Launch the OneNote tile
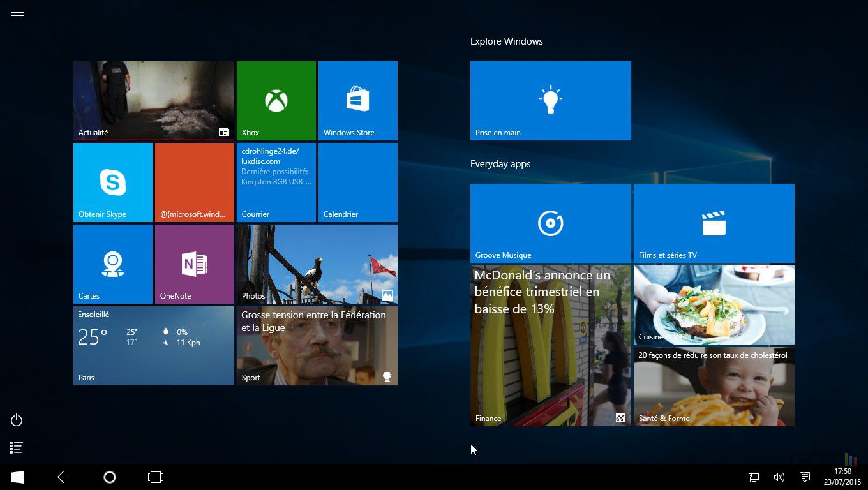 [x=195, y=264]
